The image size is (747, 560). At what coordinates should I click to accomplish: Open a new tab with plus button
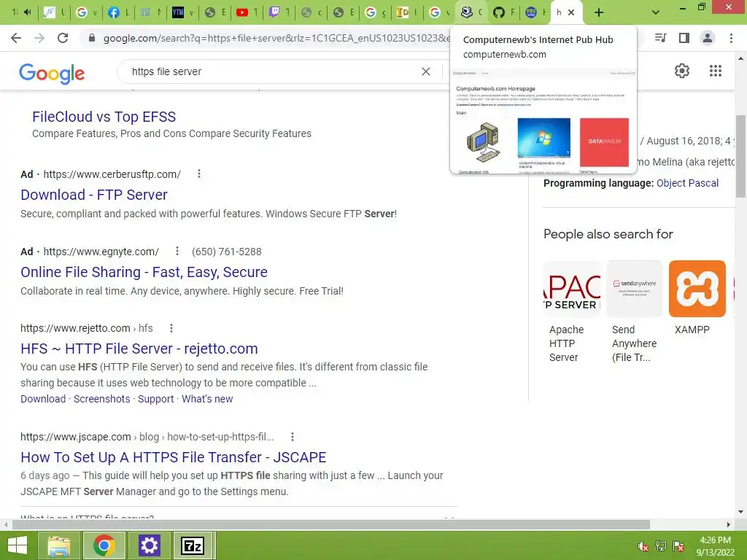pyautogui.click(x=599, y=13)
